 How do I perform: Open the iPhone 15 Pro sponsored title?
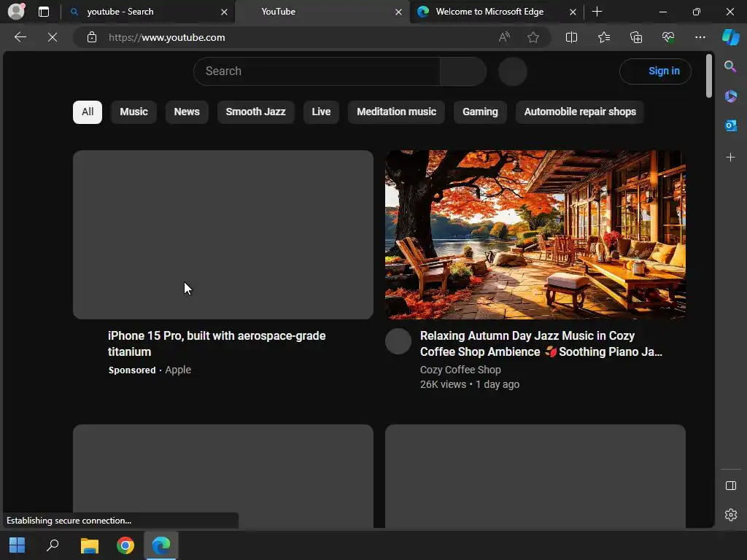coord(217,343)
